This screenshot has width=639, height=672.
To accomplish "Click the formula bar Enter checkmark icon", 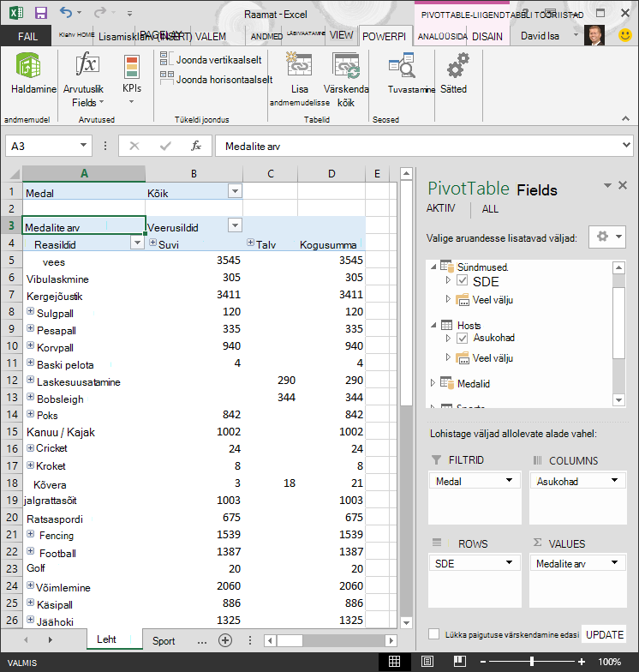I will pyautogui.click(x=165, y=146).
